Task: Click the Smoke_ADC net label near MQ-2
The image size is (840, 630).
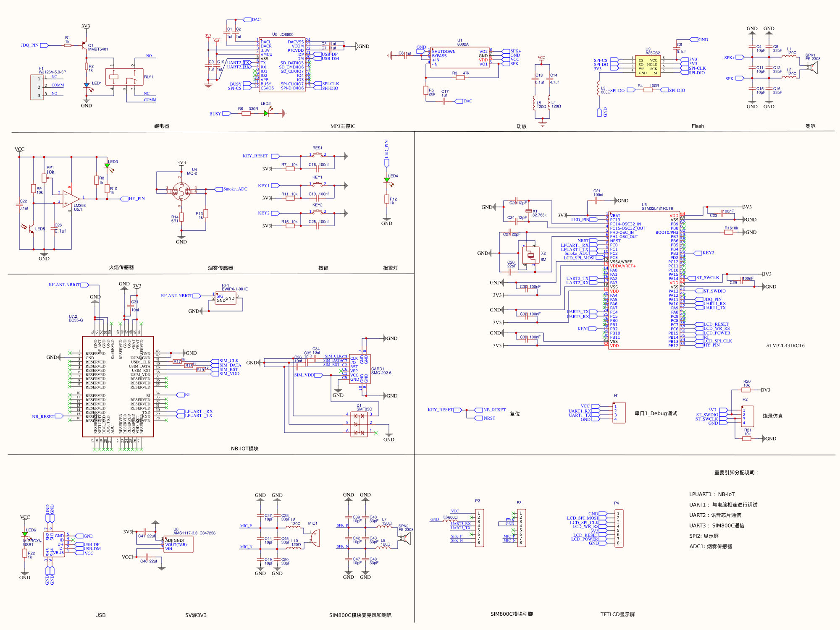Action: 234,189
